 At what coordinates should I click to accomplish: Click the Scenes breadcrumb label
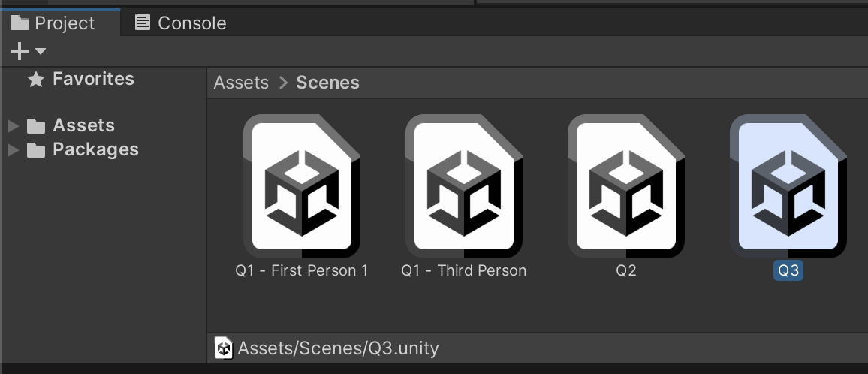(x=327, y=83)
